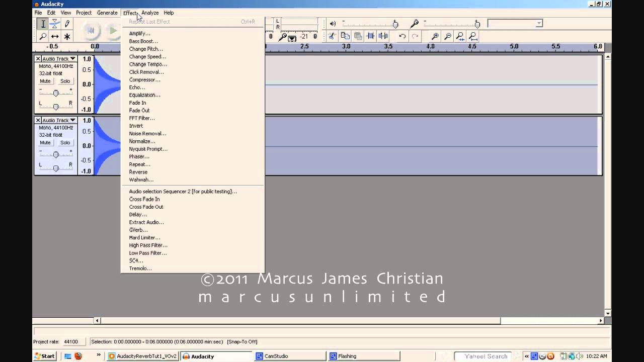Click the Copy icon in edit toolbar

tap(345, 36)
